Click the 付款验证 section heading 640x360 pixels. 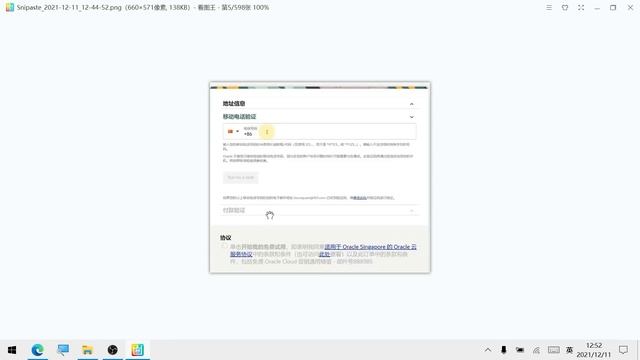click(x=234, y=210)
